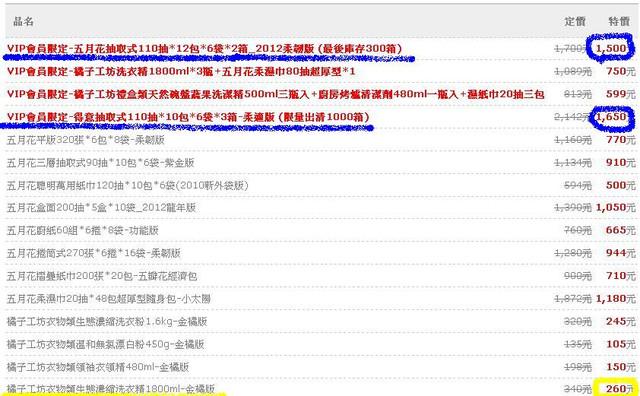Click the crossed-out 1,872元 list price
Viewport: 640px width, 396px height.
573,299
